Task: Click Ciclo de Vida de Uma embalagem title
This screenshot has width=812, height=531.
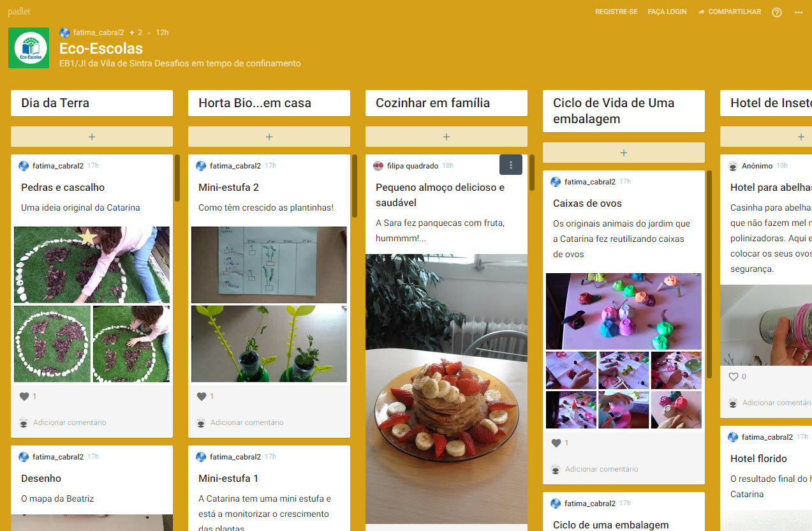Action: click(614, 111)
